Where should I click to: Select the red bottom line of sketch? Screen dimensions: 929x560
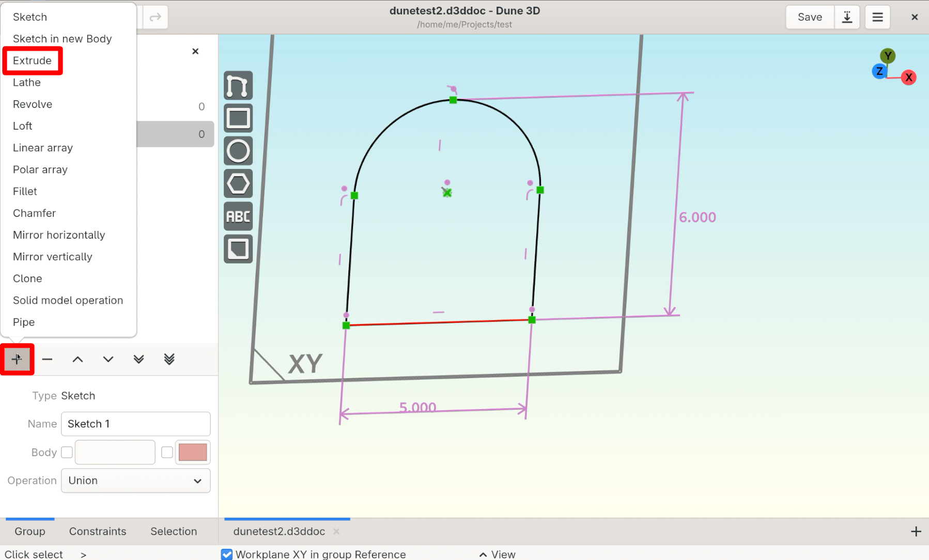[439, 323]
